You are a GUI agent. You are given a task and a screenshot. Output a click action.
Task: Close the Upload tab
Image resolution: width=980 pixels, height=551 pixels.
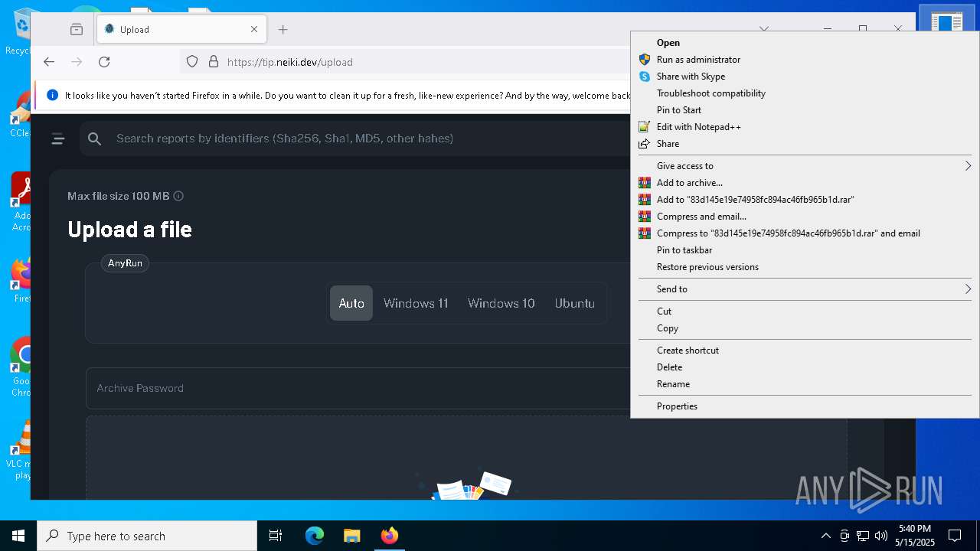coord(254,29)
